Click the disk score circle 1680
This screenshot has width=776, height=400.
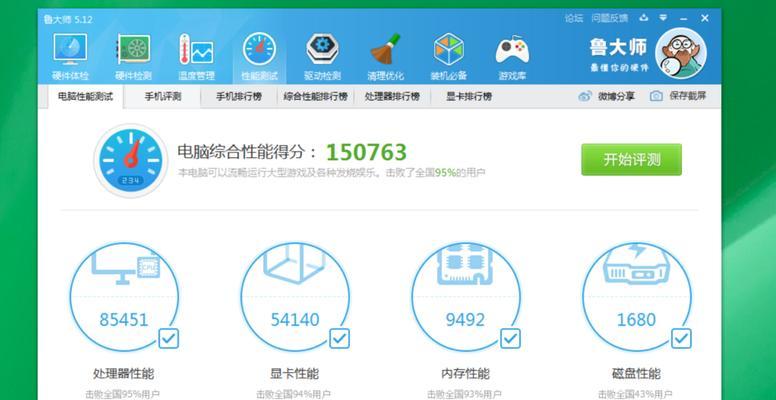[636, 297]
